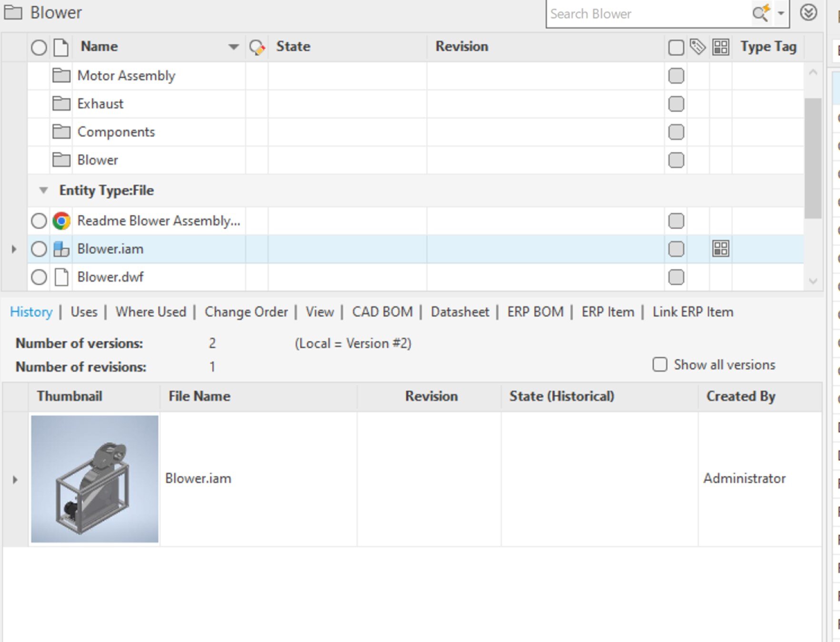Switch to the View tab

(x=319, y=312)
